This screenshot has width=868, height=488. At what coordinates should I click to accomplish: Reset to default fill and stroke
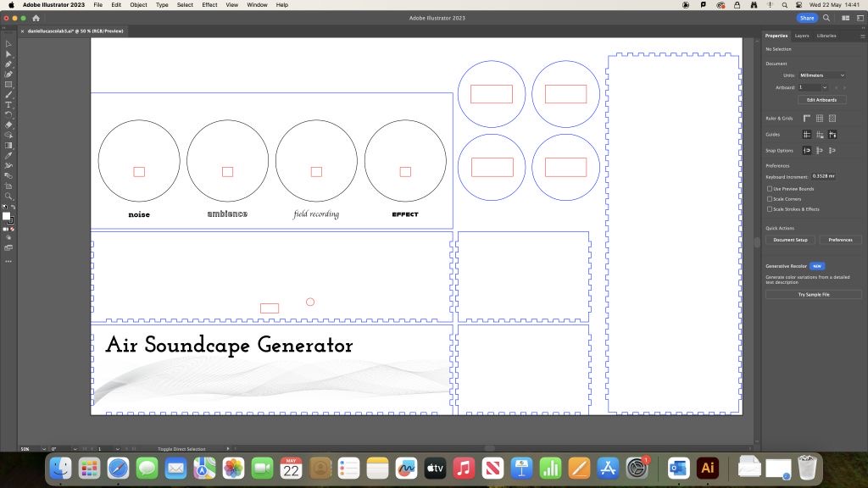5,207
